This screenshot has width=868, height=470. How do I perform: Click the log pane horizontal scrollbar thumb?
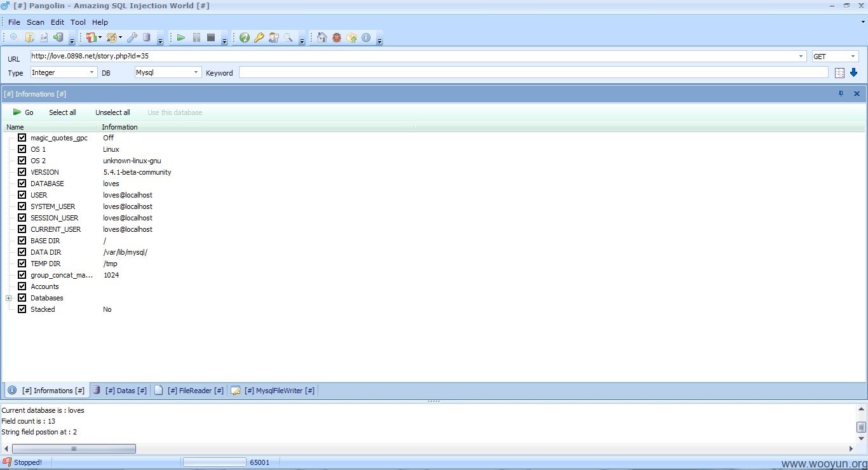point(74,449)
